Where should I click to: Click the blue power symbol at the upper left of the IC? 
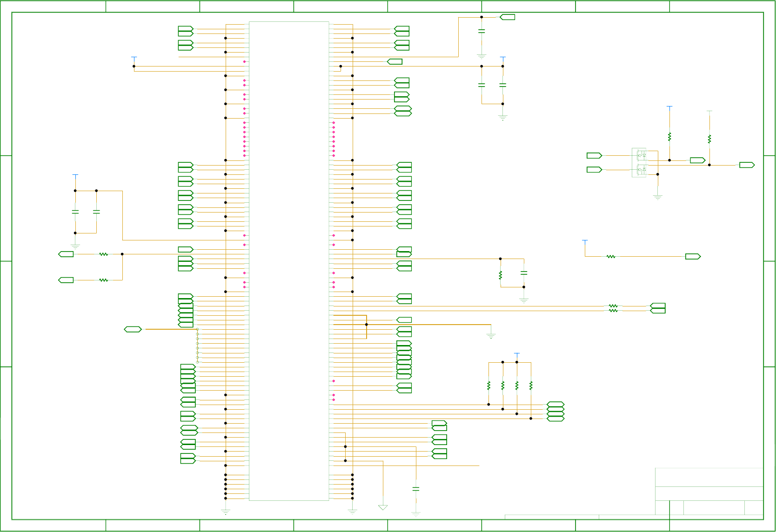click(134, 58)
